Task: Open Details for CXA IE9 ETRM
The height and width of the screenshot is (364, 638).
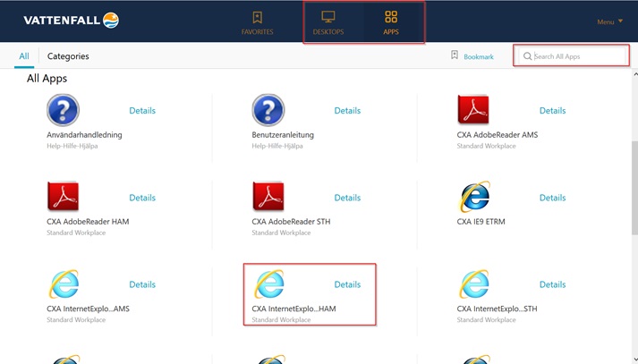Action: click(553, 198)
